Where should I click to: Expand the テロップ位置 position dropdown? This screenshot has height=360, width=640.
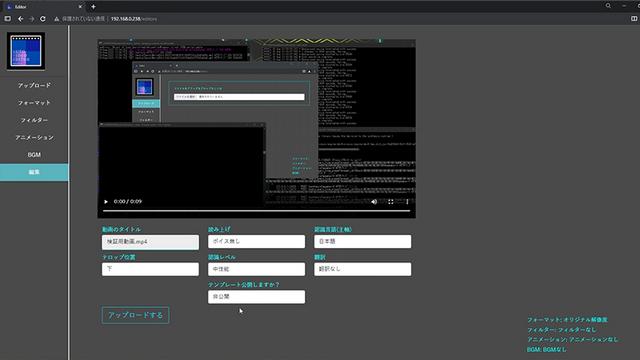150,269
